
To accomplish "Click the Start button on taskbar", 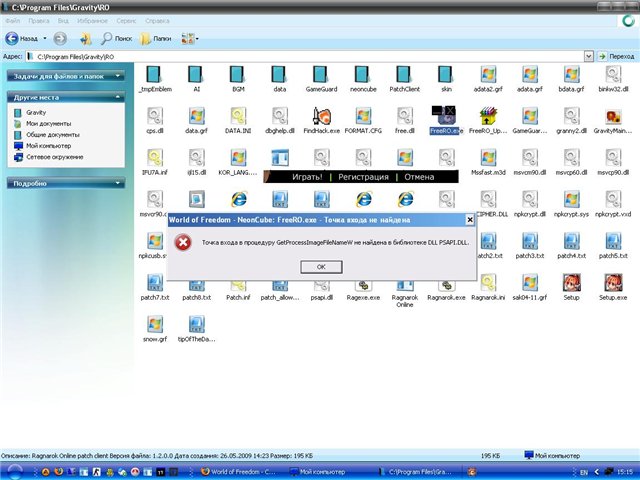I will [15, 472].
